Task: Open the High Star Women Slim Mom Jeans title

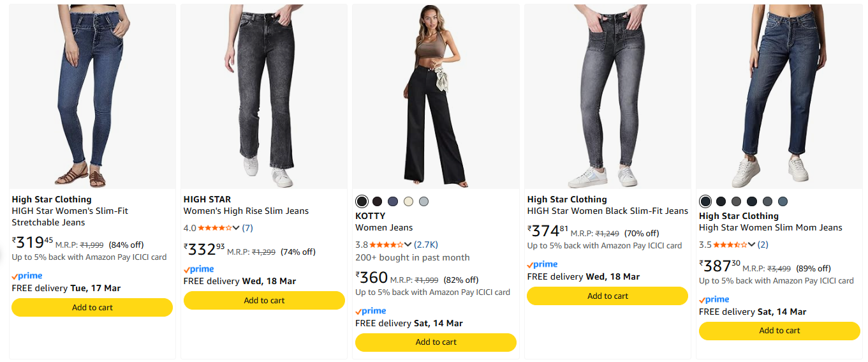Action: coord(770,227)
